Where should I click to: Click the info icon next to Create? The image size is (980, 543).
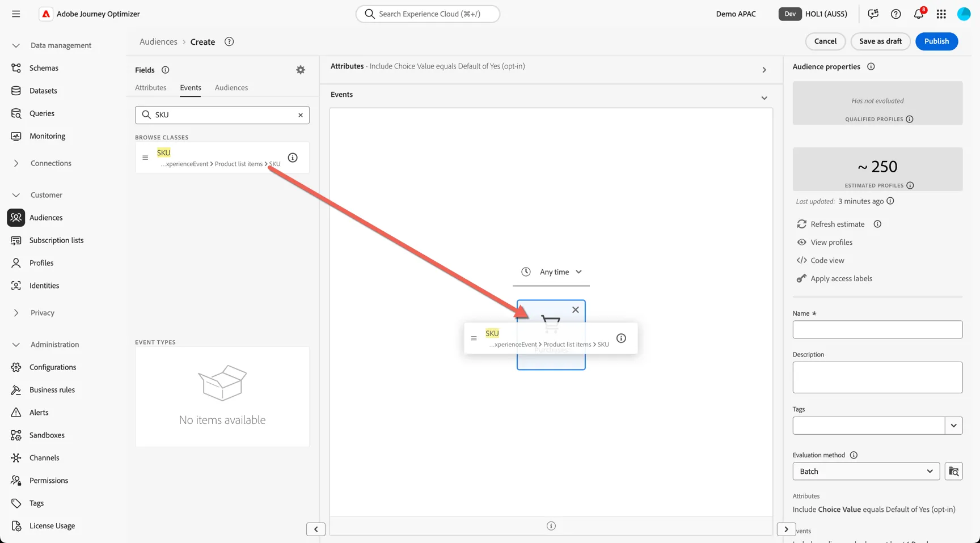click(229, 41)
